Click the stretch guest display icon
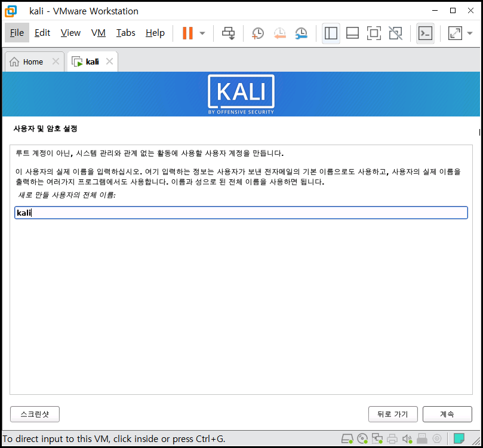Screen dimensions: 483x448 pos(455,33)
